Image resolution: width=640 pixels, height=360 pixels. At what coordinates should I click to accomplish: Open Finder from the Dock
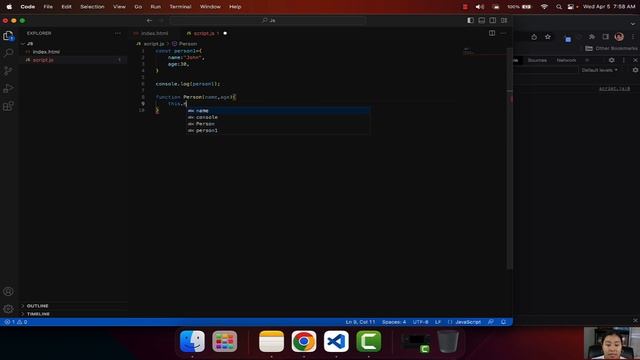coord(192,341)
